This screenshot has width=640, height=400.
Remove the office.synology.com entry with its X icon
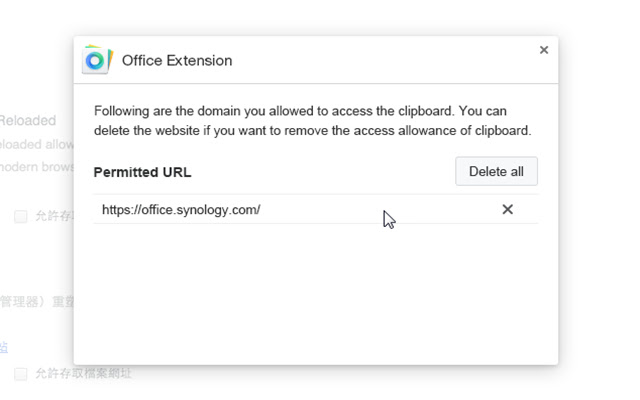[507, 209]
